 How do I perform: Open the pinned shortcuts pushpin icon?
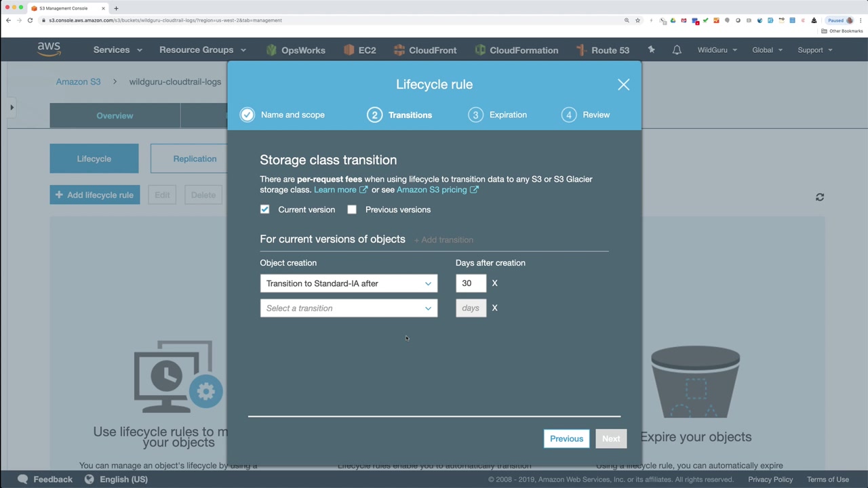[652, 49]
